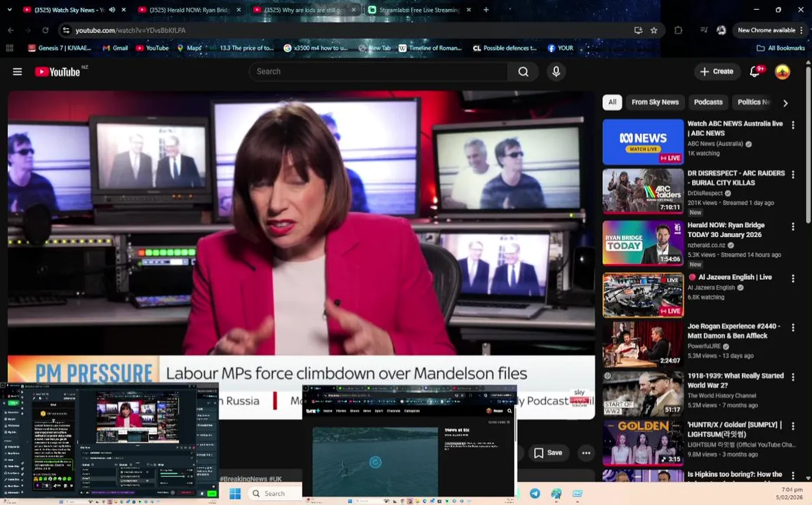Viewport: 812px width, 505px height.
Task: Click the #BreakingNews hashtag link
Action: click(x=244, y=478)
